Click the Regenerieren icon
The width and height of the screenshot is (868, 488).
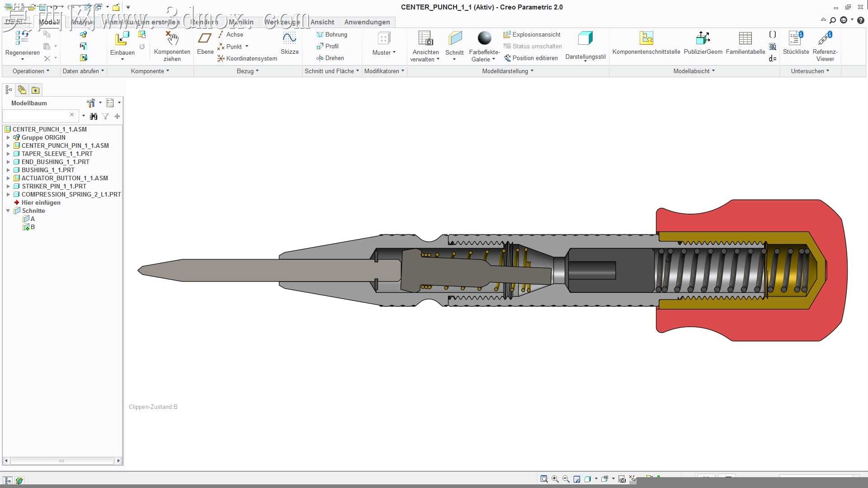22,38
